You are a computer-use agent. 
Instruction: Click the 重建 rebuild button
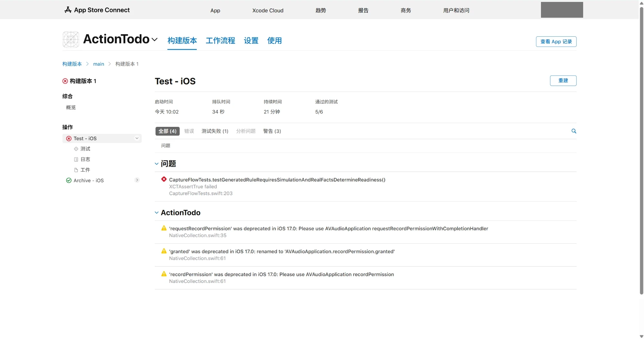point(563,80)
